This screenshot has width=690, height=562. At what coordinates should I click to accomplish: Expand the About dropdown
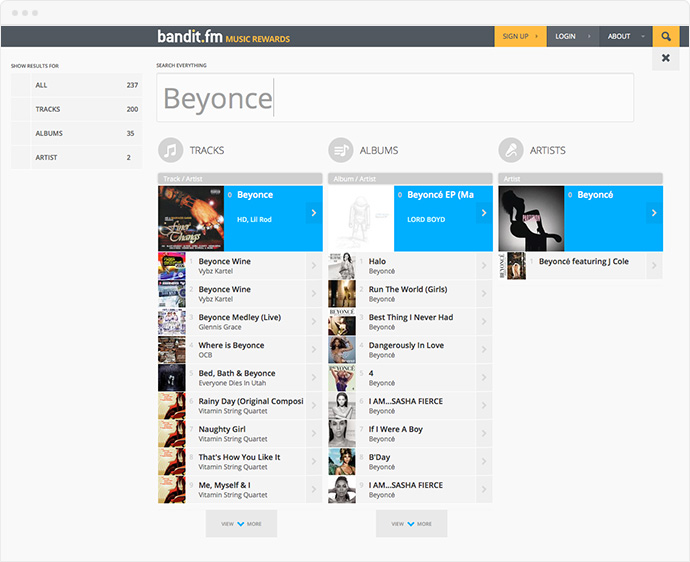626,37
